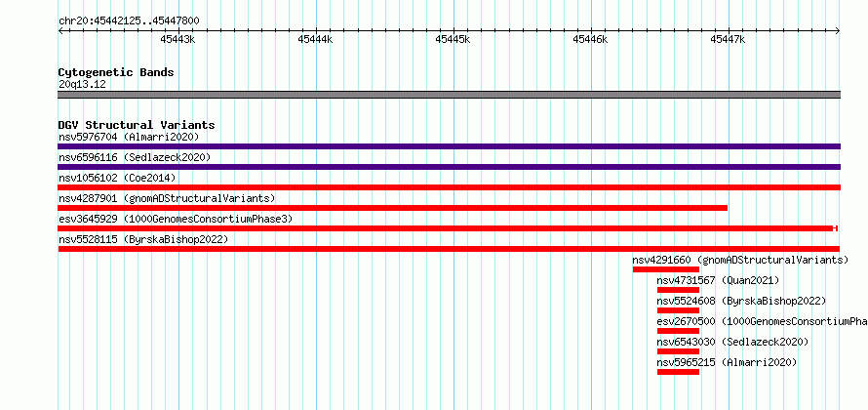Open variant nsv5976704 (Almarri2020) label
Viewport: 868px width, 410px height.
click(129, 137)
